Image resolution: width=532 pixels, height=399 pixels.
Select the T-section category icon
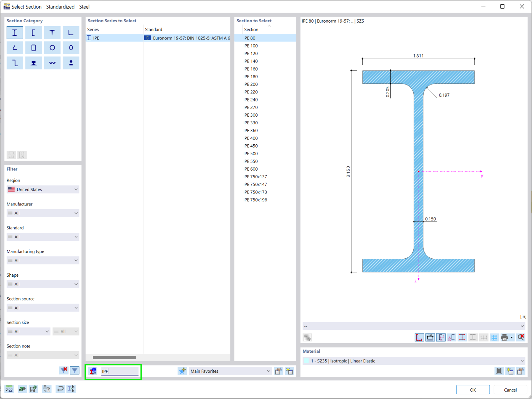[52, 33]
